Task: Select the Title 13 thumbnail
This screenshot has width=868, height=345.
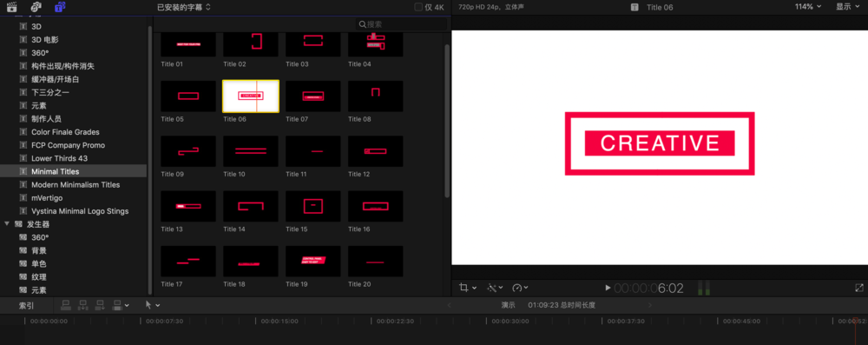Action: click(x=188, y=206)
